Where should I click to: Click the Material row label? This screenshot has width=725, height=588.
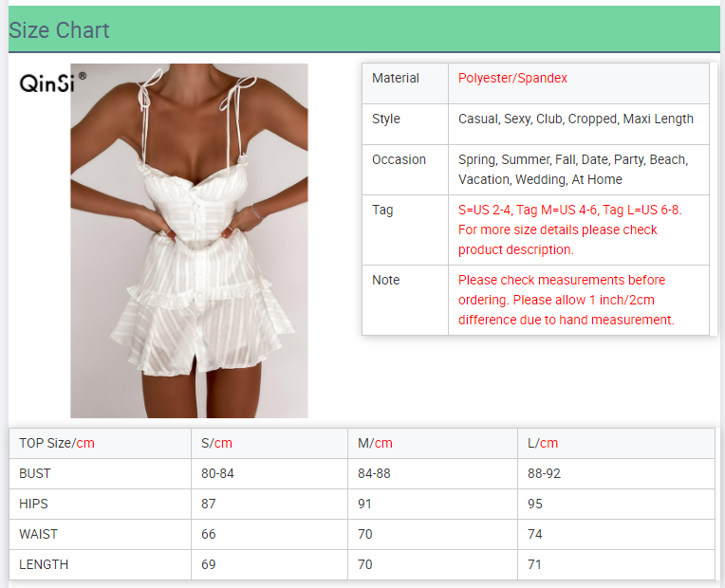pos(395,79)
